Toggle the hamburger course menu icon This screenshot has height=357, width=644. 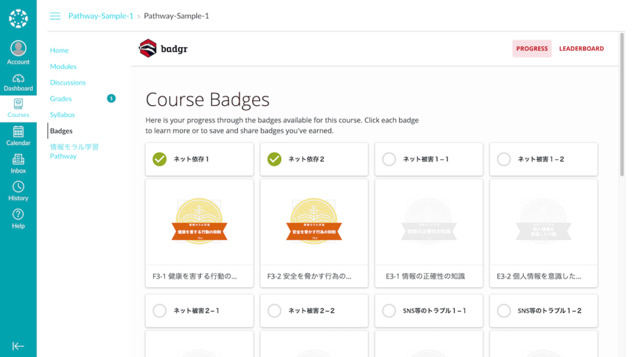pyautogui.click(x=55, y=16)
